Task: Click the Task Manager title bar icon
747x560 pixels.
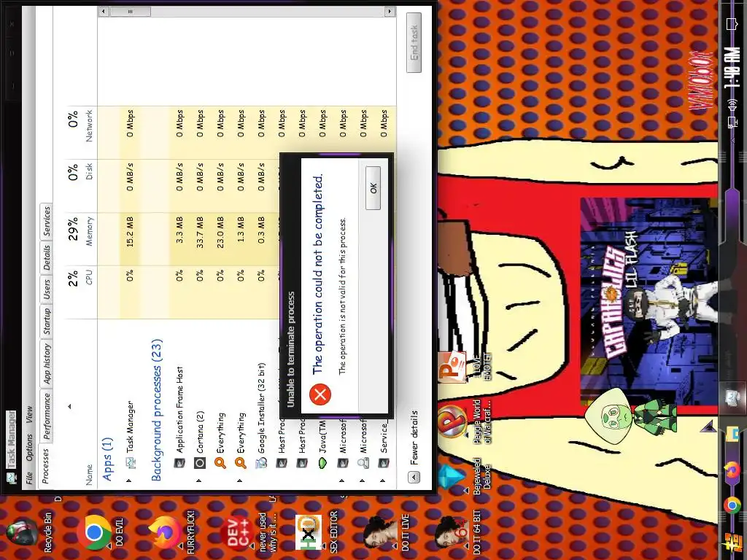Action: pyautogui.click(x=12, y=477)
